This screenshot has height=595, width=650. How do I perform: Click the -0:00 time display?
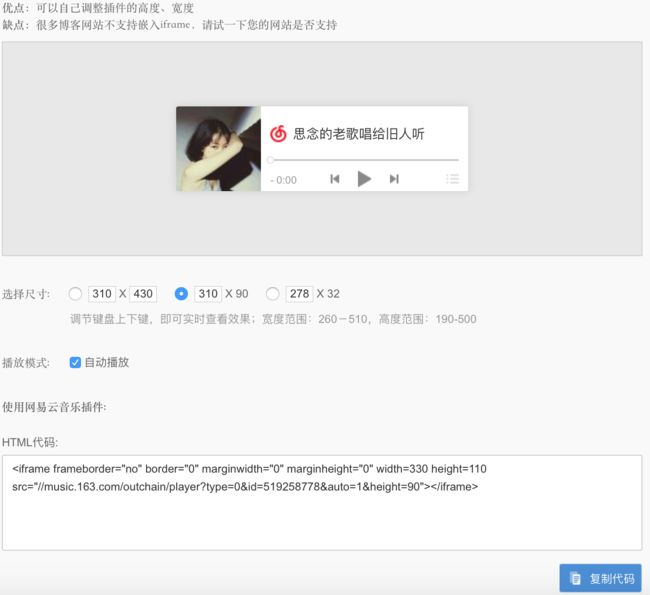click(x=283, y=180)
